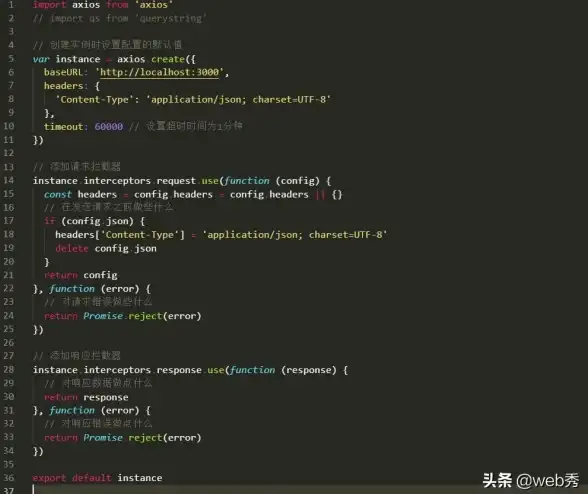Click the line number 1 in gutter
Image resolution: width=588 pixels, height=494 pixels.
point(11,5)
